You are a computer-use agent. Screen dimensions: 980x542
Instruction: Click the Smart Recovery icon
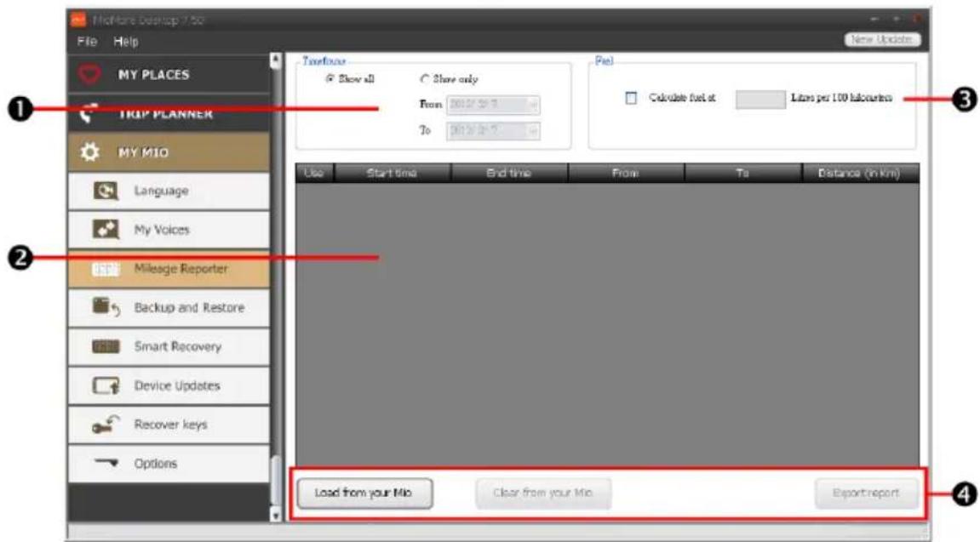[105, 346]
